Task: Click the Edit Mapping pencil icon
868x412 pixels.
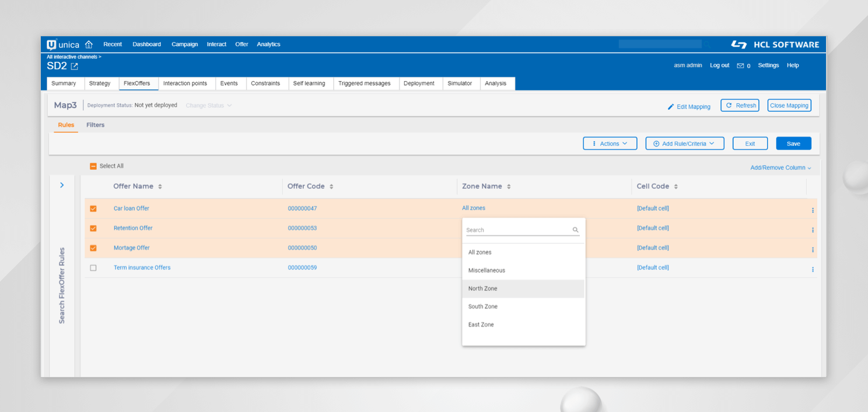Action: coord(671,107)
